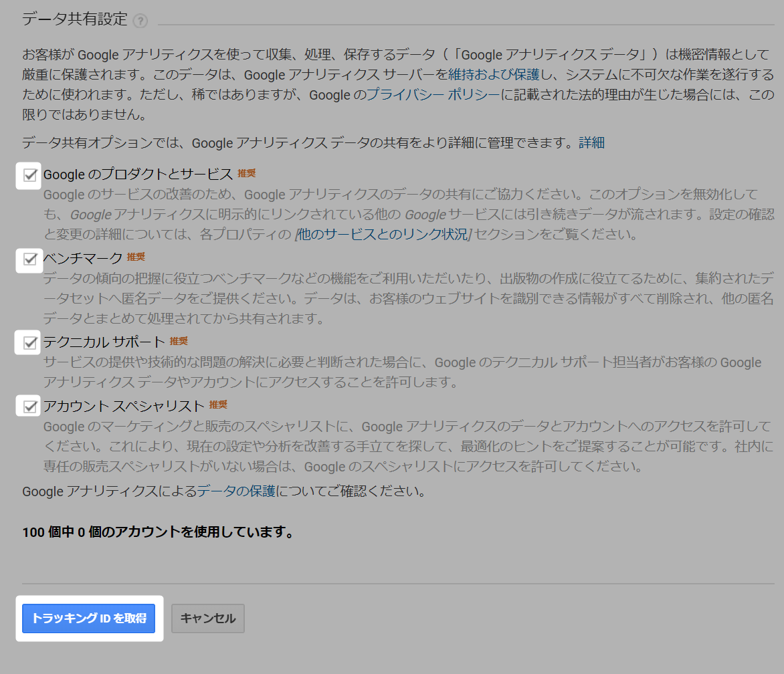The image size is (784, 674).
Task: Click the ベンチマーク option label
Action: pos(83,258)
